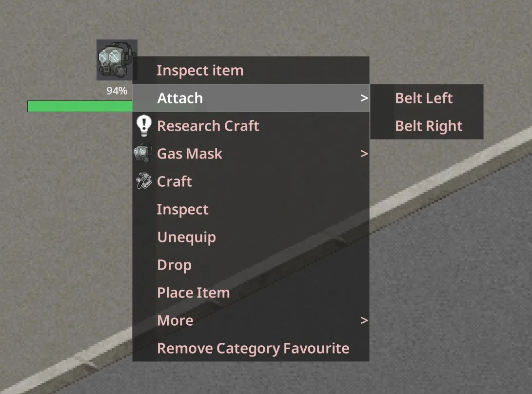This screenshot has width=532, height=394.
Task: Expand the Attach submenu arrow
Action: 364,98
